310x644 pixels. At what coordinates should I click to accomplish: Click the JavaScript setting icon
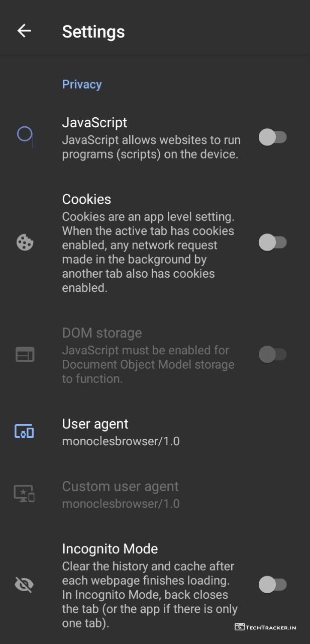25,135
